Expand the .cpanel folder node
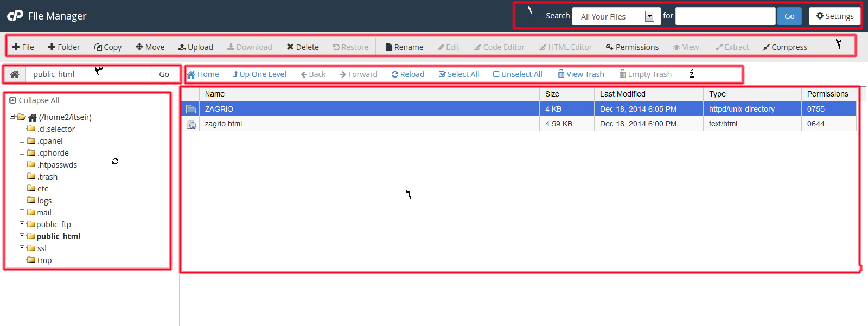 (22, 140)
